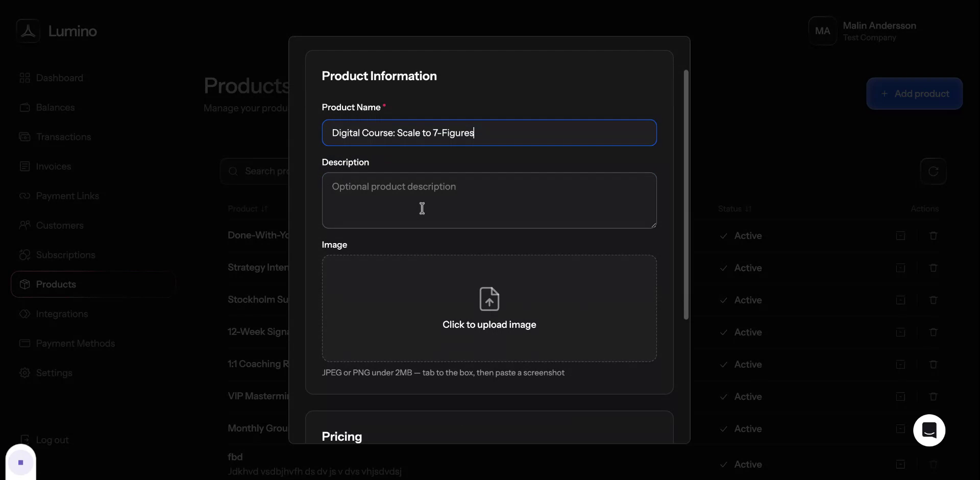Click the 'fbd' product name
The height and width of the screenshot is (480, 980).
pyautogui.click(x=235, y=457)
